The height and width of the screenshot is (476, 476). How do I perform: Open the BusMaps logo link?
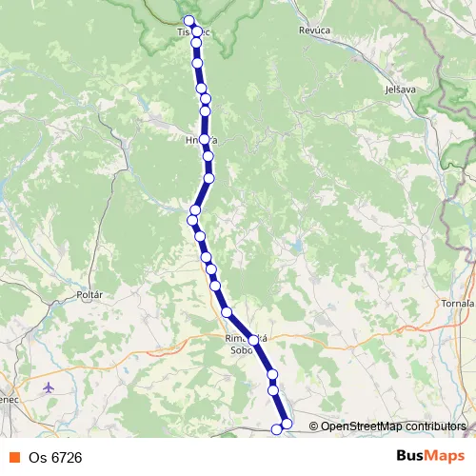(430, 456)
